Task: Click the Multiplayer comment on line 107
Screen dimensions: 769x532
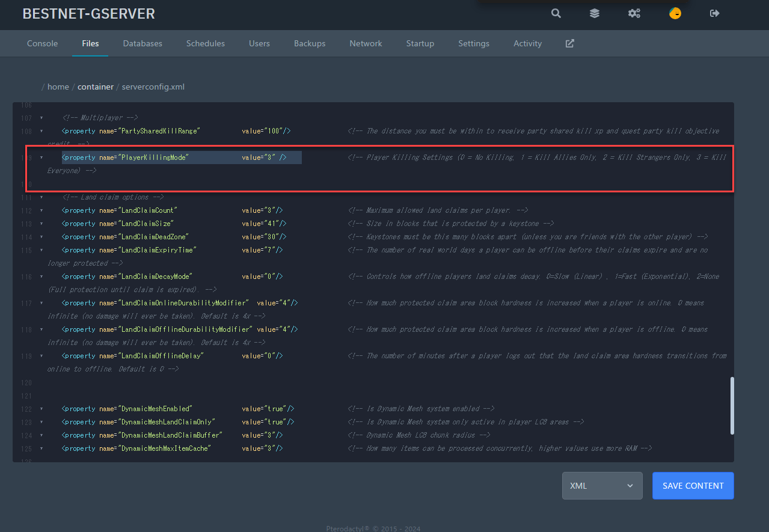Action: (x=100, y=118)
